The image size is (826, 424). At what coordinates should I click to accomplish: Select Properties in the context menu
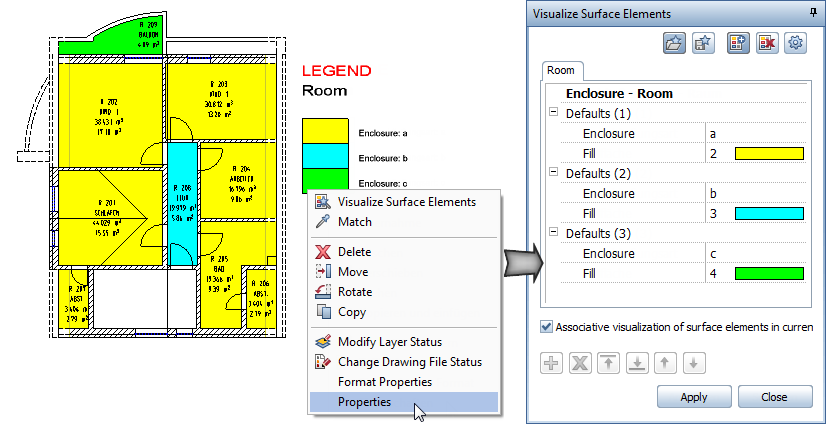(x=365, y=402)
